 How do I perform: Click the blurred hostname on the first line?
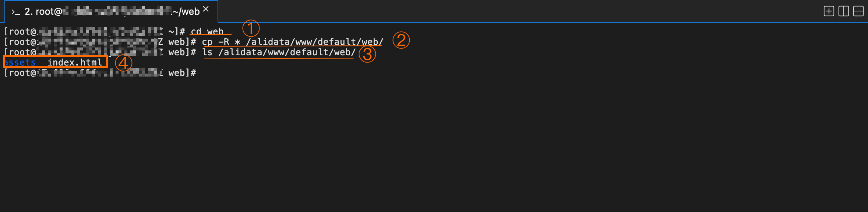click(x=99, y=32)
